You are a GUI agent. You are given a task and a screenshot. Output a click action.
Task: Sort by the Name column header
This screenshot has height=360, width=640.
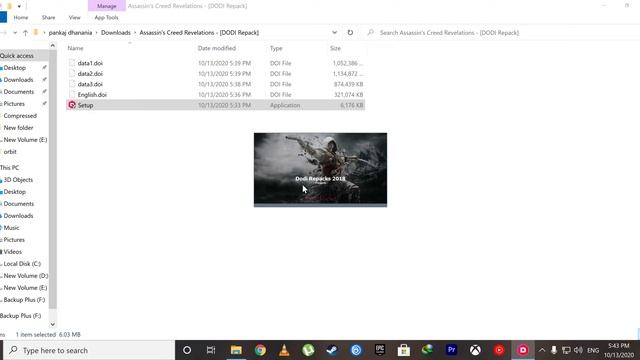click(75, 48)
